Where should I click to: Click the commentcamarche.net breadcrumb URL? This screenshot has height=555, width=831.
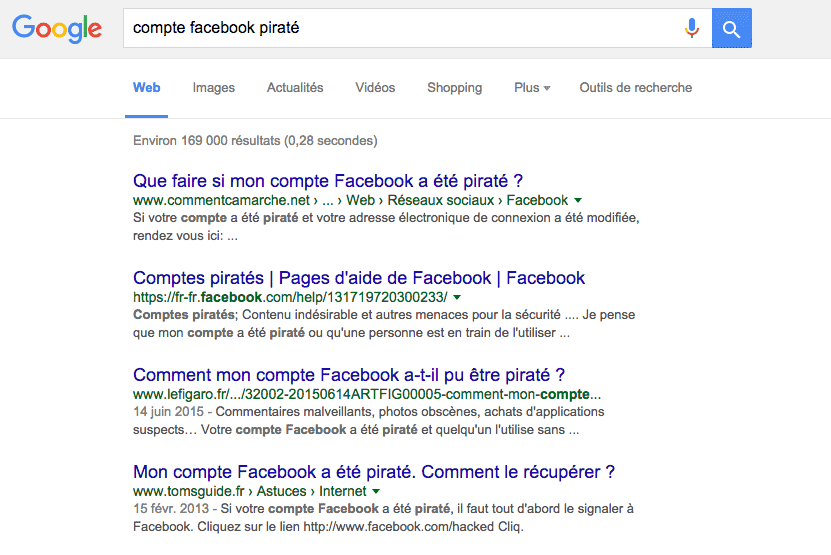(350, 200)
